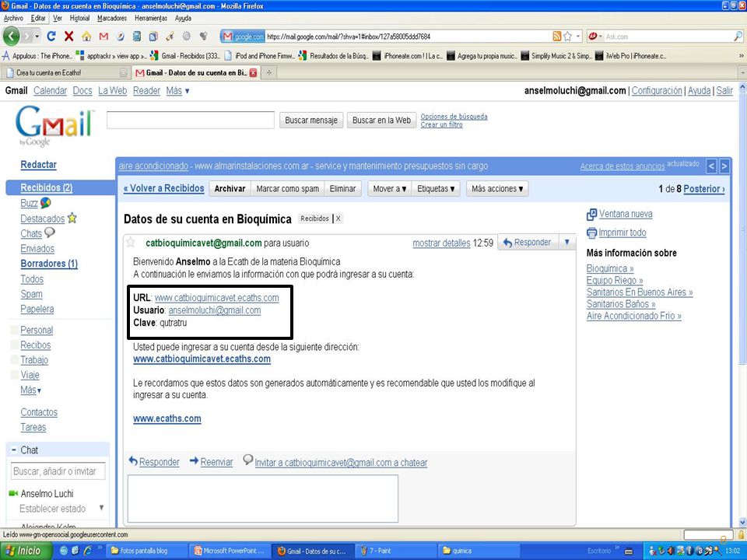
Task: Open the Establecer estado dropdown
Action: point(101,508)
